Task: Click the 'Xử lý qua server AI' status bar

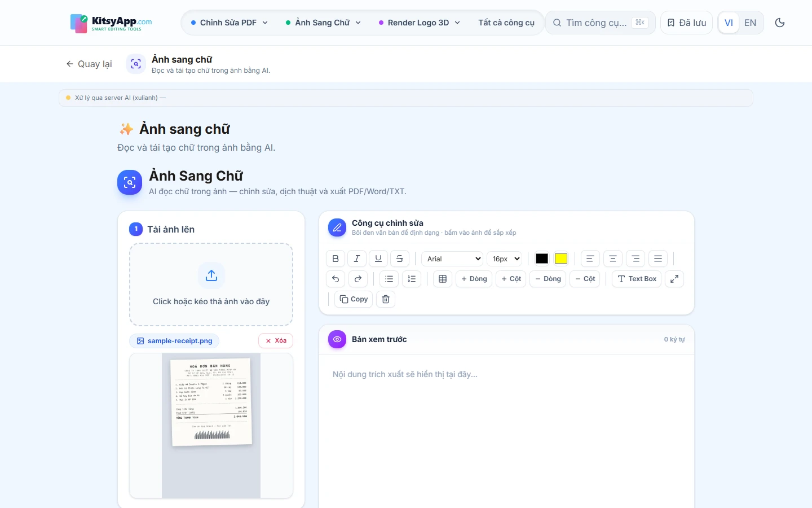Action: (x=406, y=98)
